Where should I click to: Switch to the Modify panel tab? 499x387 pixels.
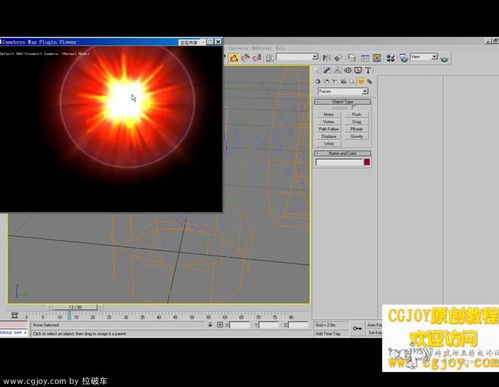point(327,70)
